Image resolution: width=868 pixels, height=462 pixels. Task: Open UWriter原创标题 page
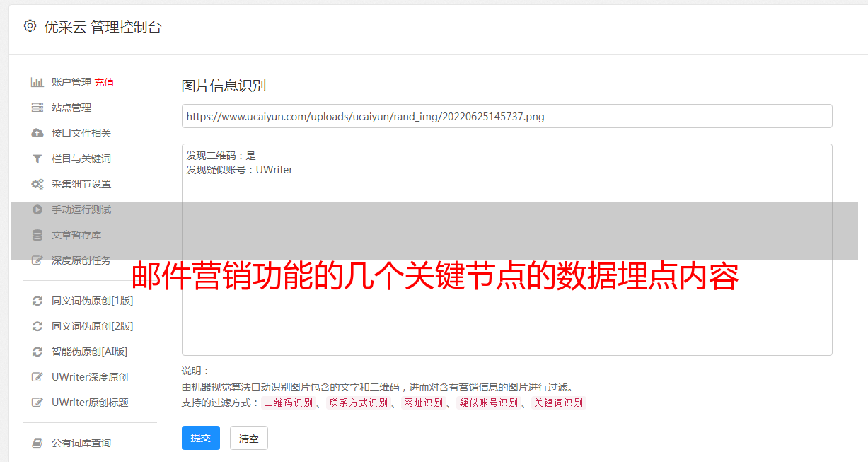coord(90,403)
